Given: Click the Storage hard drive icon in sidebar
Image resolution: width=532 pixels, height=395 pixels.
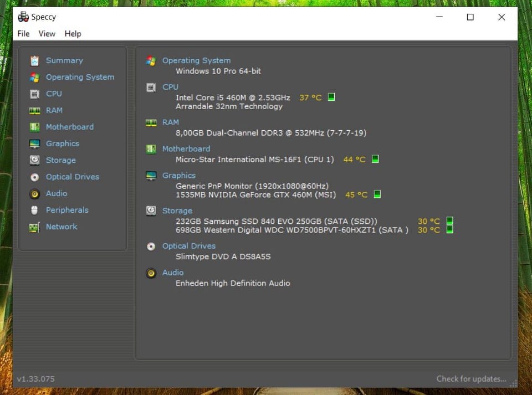Looking at the screenshot, I should tap(34, 160).
